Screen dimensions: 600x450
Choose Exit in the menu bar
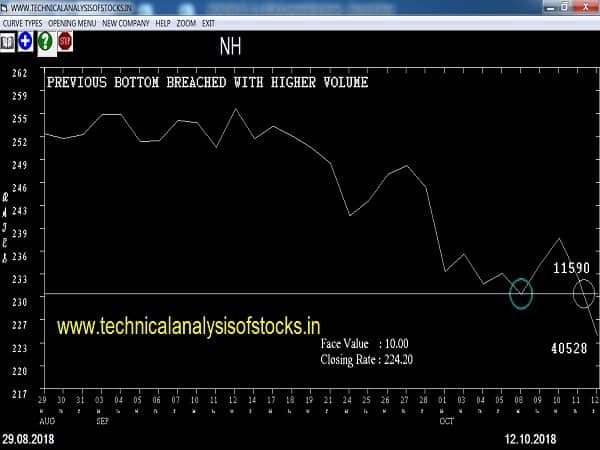[x=208, y=22]
